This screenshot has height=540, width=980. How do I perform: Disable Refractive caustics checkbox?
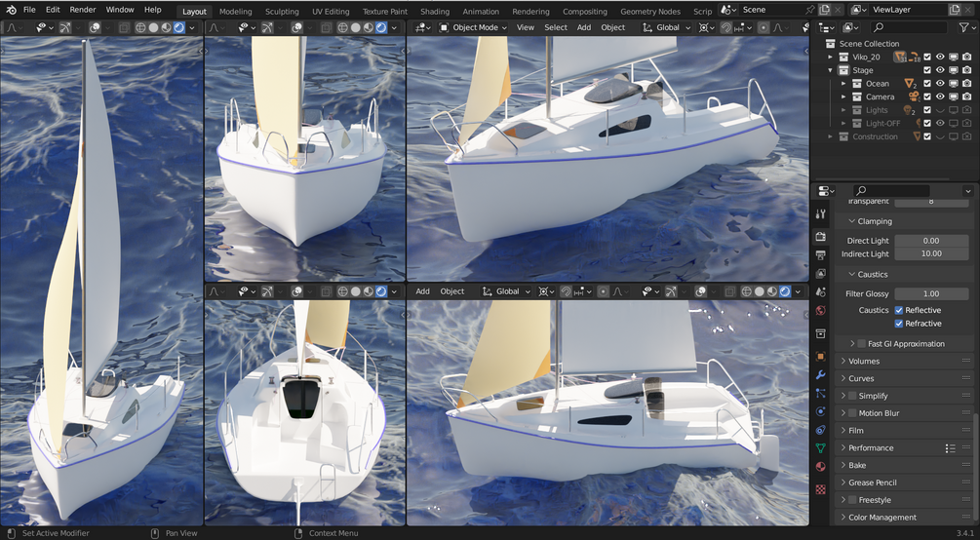899,324
